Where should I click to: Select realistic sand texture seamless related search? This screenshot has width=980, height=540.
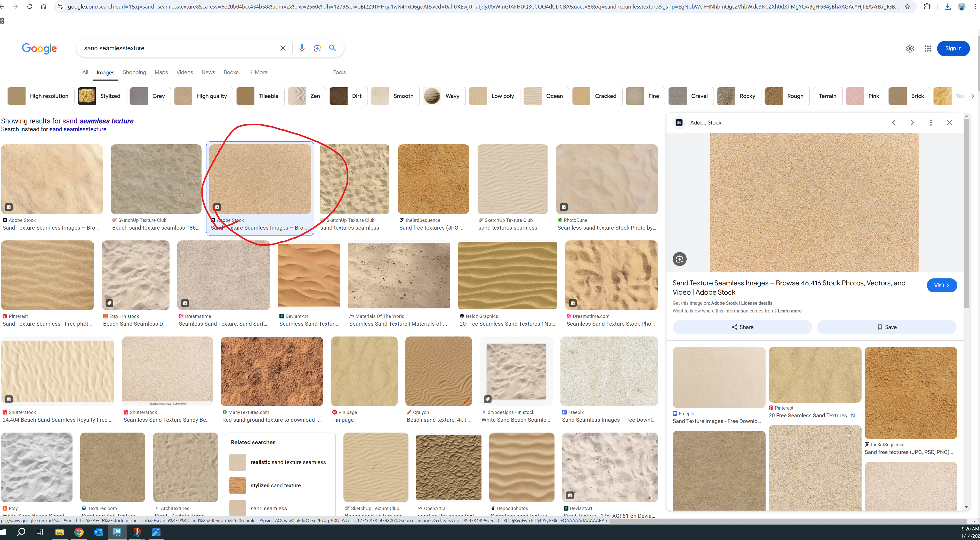pos(281,462)
